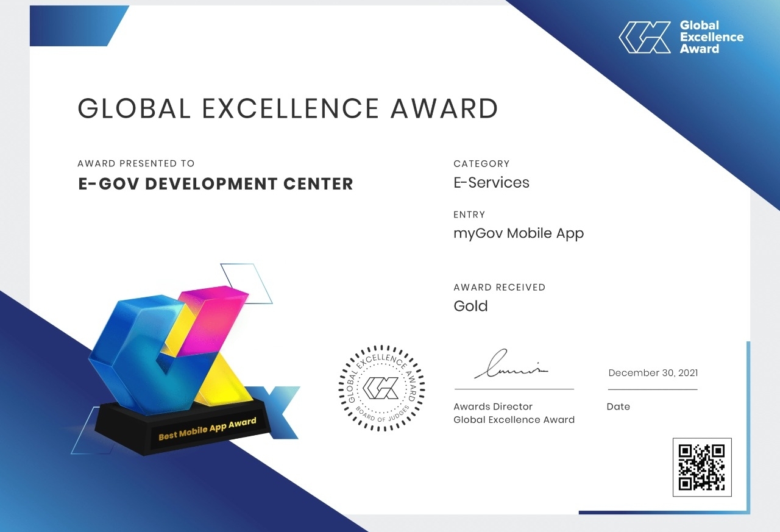This screenshot has height=532, width=780.
Task: Click the "Gold" award value
Action: click(471, 306)
